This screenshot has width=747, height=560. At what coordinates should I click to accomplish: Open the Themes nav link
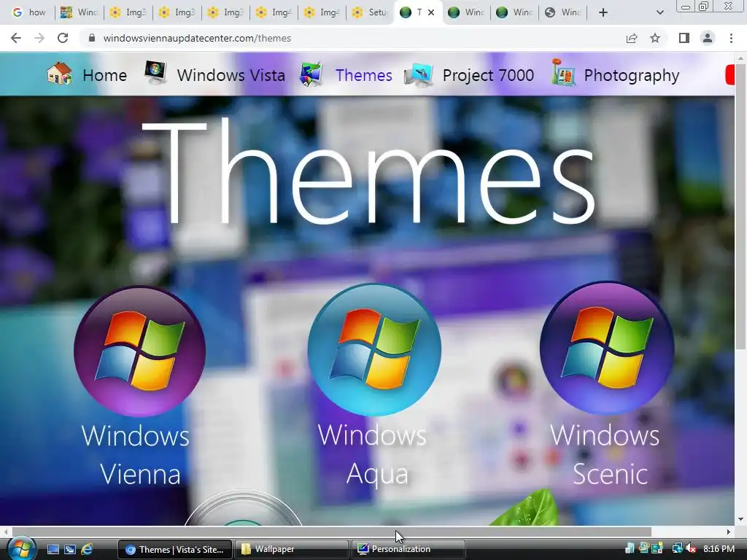point(363,75)
